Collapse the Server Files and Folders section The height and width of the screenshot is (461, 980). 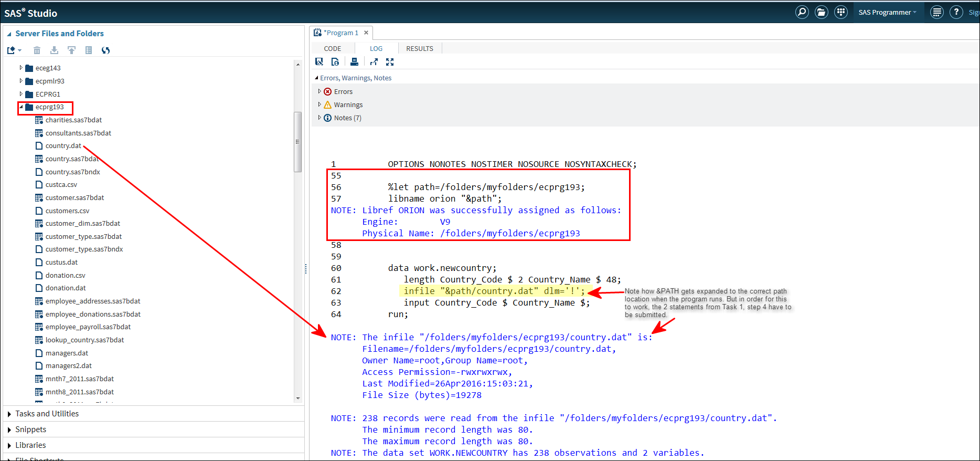point(9,34)
